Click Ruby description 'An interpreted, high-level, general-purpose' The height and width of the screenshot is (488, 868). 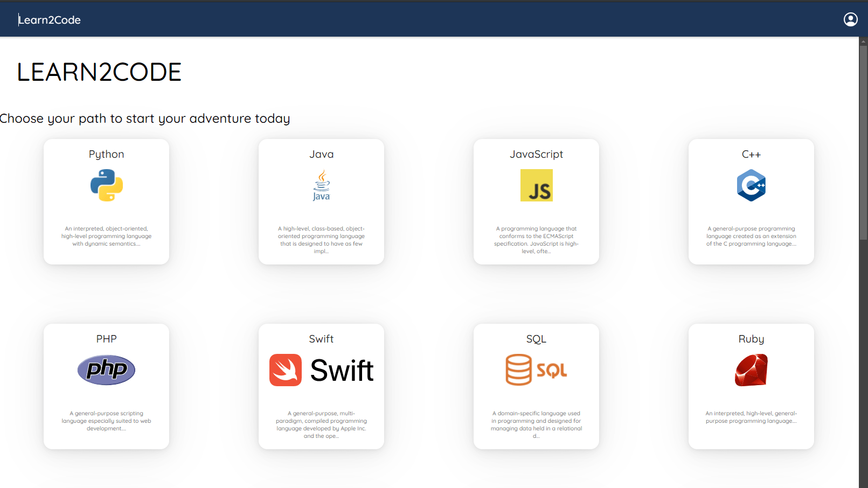click(x=751, y=417)
